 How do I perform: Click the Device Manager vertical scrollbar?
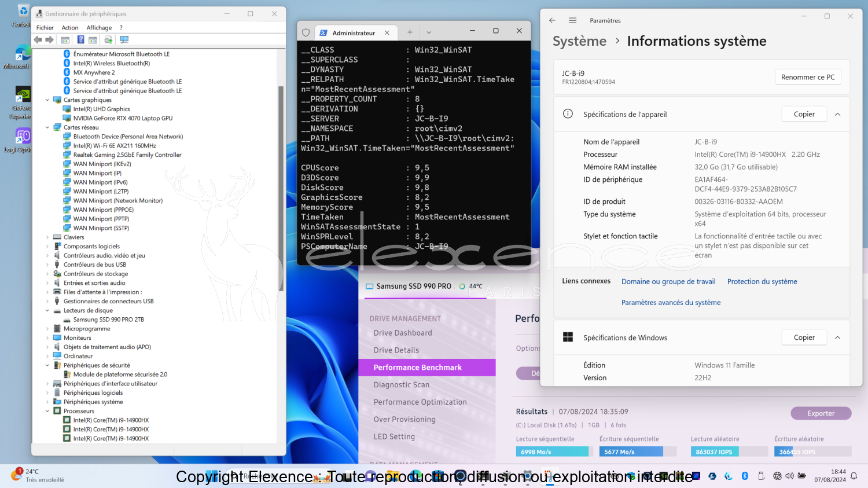[x=281, y=188]
